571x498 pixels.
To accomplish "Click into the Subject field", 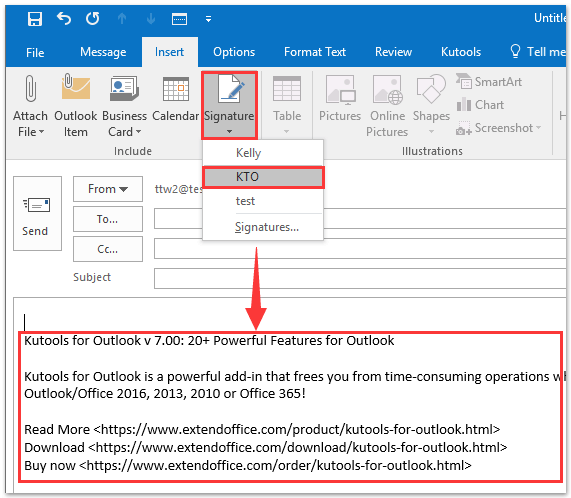I will (x=360, y=278).
